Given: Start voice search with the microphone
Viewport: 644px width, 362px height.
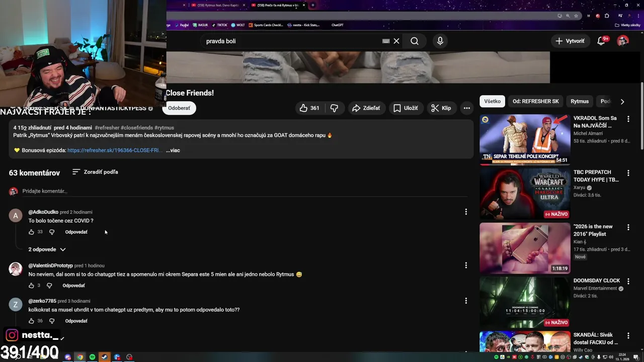Looking at the screenshot, I should pyautogui.click(x=440, y=41).
